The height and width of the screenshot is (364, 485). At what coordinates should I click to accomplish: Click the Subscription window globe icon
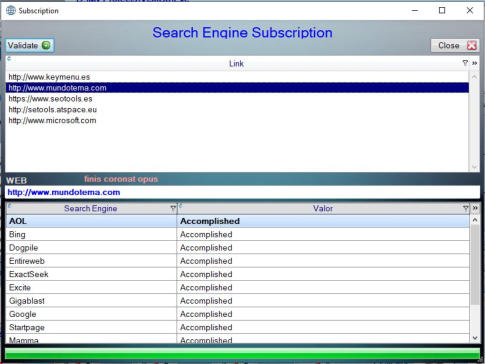click(11, 10)
